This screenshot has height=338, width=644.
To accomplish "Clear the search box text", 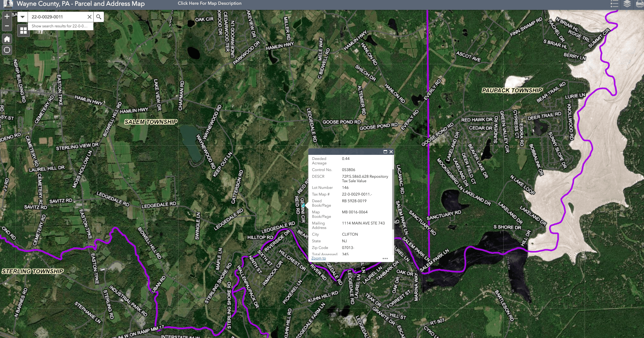I will pos(89,17).
